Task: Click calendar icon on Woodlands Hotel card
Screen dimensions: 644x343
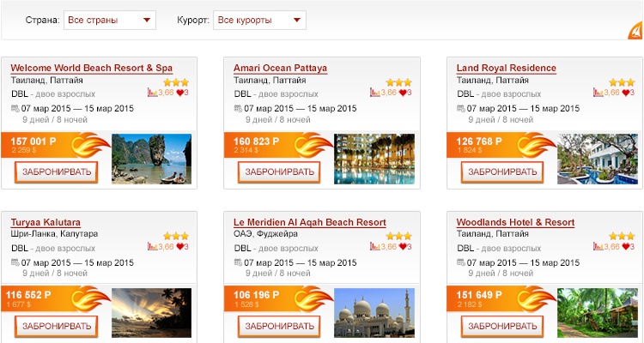Action: (x=461, y=262)
